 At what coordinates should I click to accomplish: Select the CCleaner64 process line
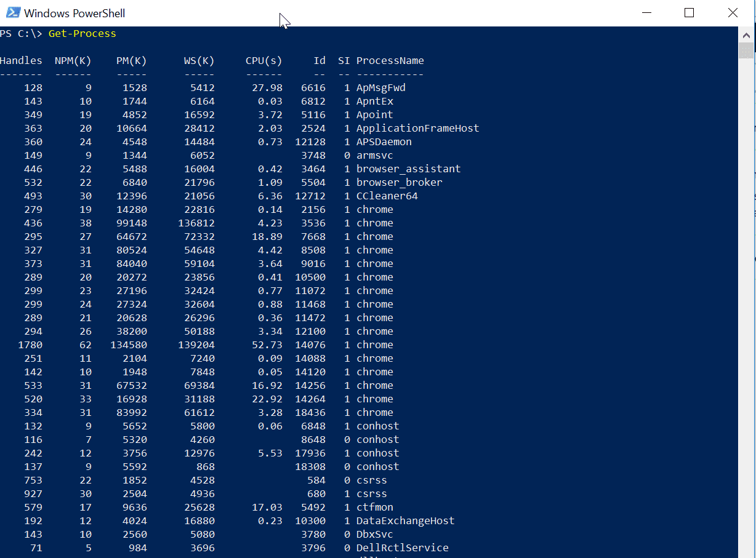387,196
